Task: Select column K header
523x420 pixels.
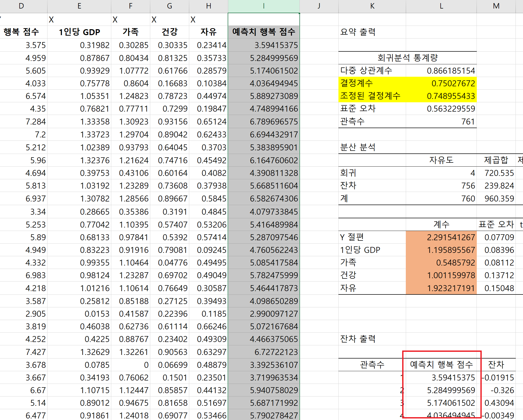Action: [x=372, y=6]
